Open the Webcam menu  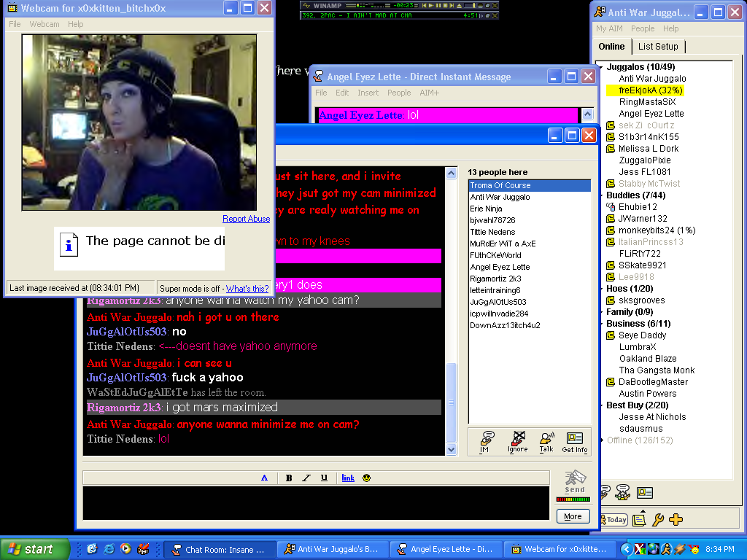click(44, 24)
